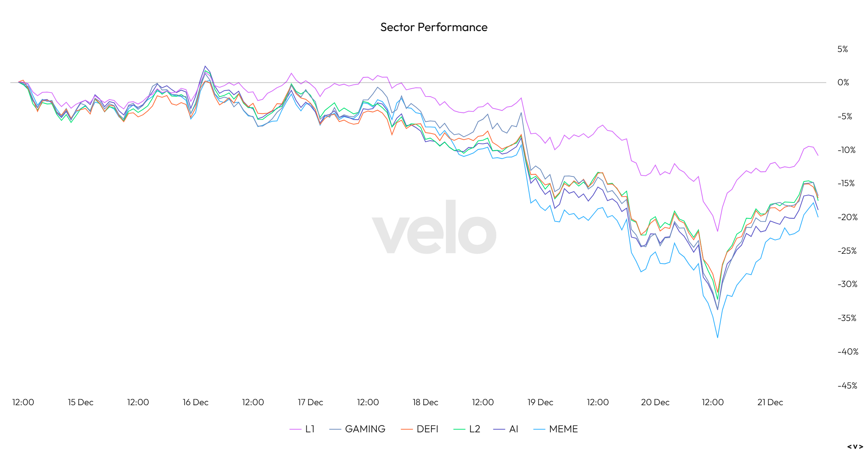Click the light blue line marker beside MEME

point(539,429)
